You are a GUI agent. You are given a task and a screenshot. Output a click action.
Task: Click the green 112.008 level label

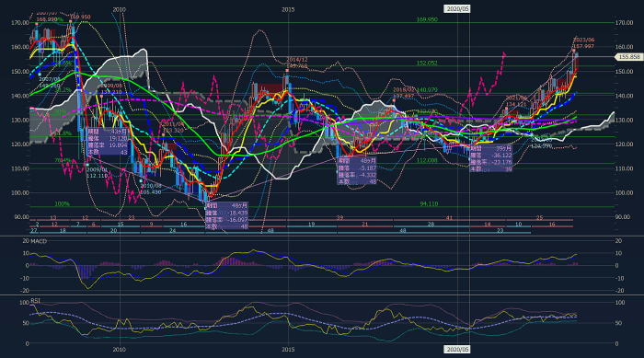427,160
